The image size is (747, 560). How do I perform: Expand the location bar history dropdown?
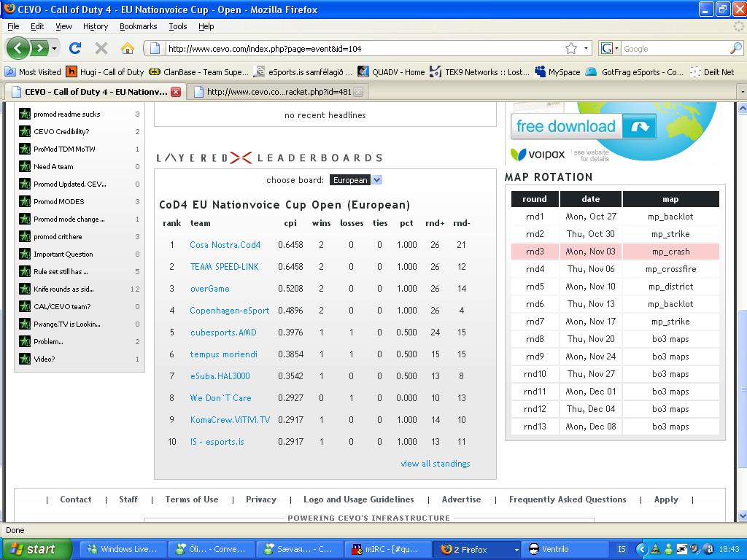pyautogui.click(x=586, y=48)
